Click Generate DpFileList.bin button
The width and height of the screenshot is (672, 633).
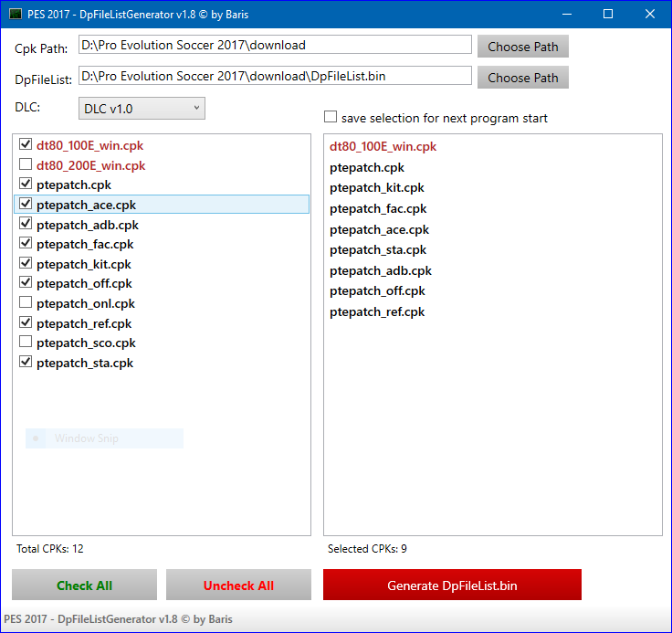(x=452, y=585)
